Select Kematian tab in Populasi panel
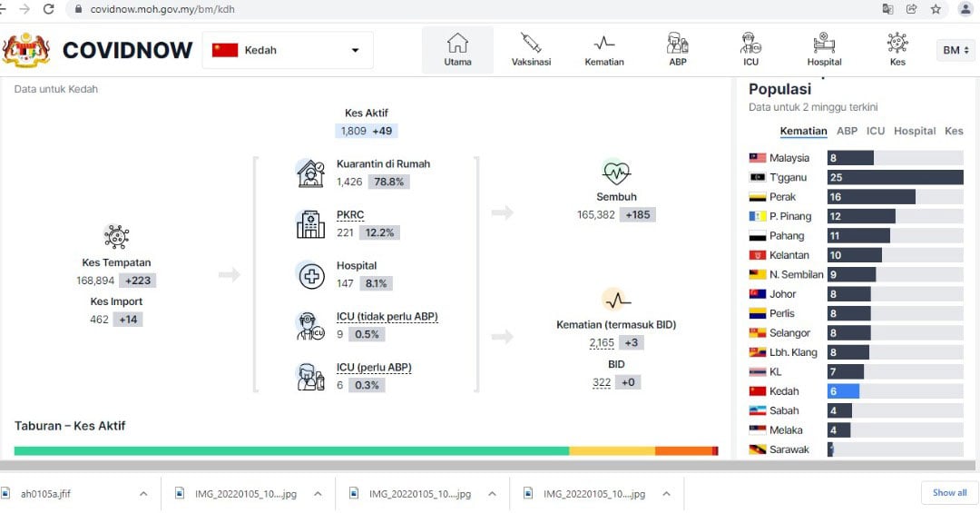 [803, 131]
